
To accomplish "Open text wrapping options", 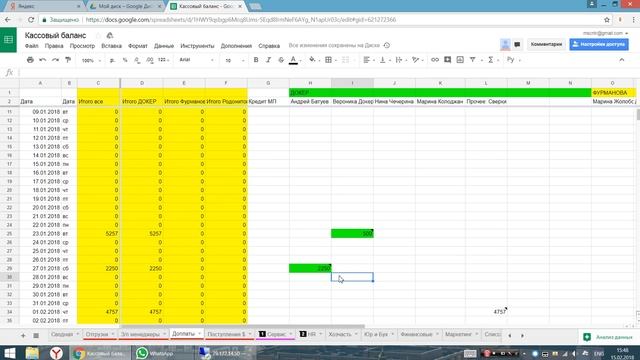I will pos(399,60).
